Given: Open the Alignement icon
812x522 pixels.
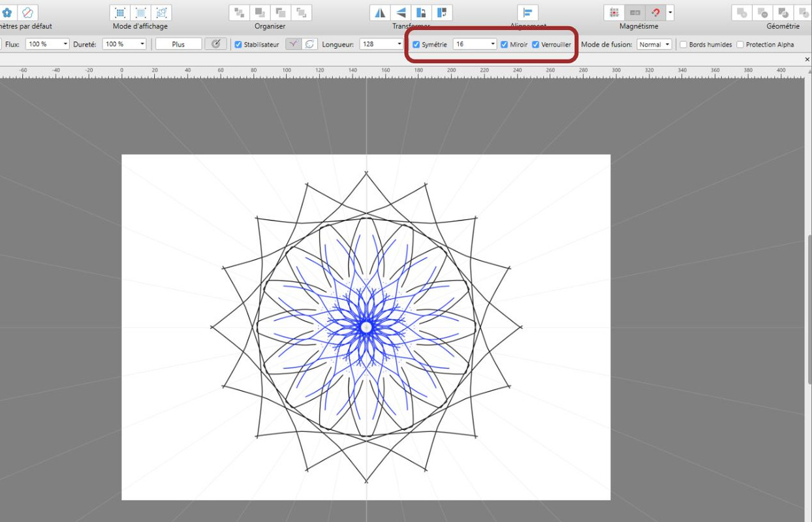Looking at the screenshot, I should (x=527, y=12).
